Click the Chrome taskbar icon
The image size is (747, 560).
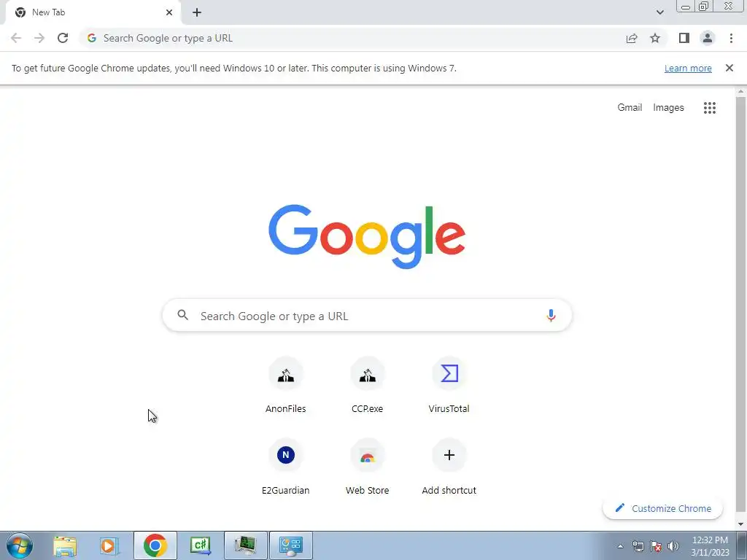tap(155, 545)
